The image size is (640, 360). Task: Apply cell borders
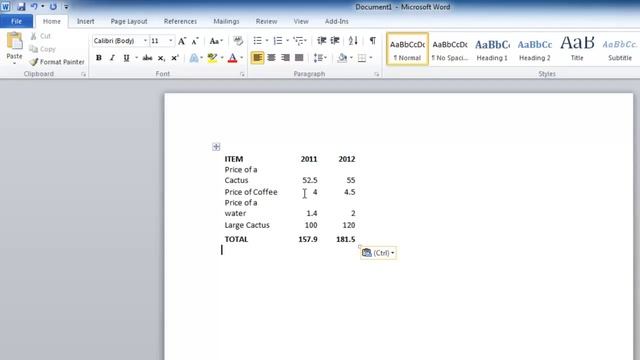pyautogui.click(x=362, y=58)
